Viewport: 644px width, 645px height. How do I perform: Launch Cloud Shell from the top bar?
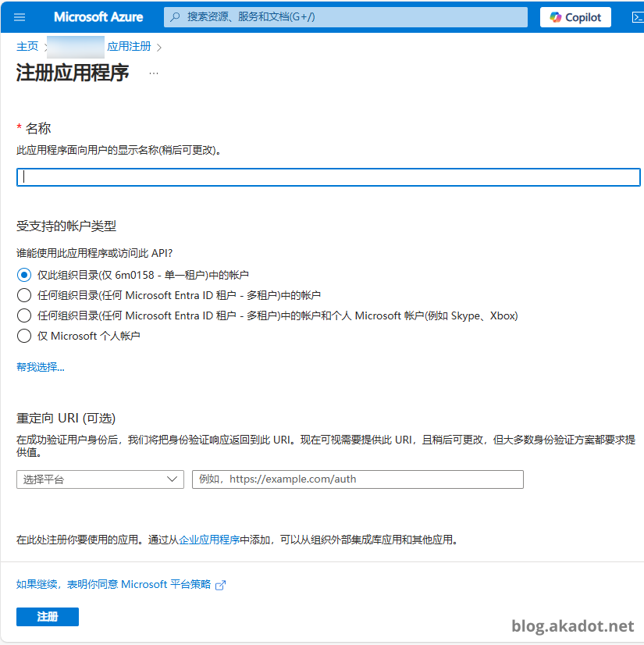tap(635, 17)
